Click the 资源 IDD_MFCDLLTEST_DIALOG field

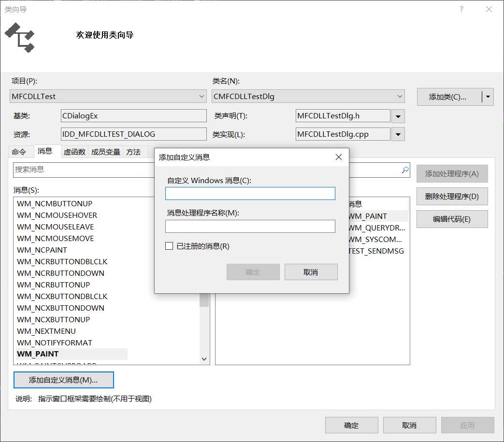(134, 134)
